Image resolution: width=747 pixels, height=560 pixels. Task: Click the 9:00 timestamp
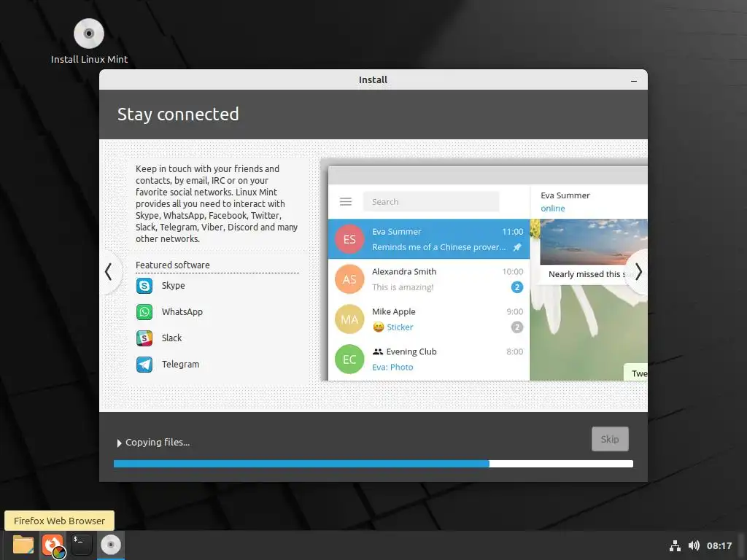(x=514, y=311)
